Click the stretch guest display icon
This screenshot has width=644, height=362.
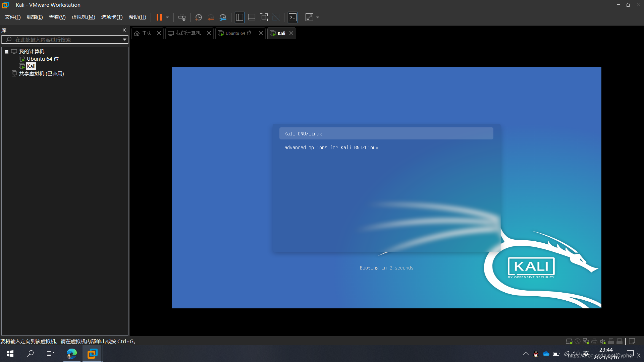click(x=309, y=17)
